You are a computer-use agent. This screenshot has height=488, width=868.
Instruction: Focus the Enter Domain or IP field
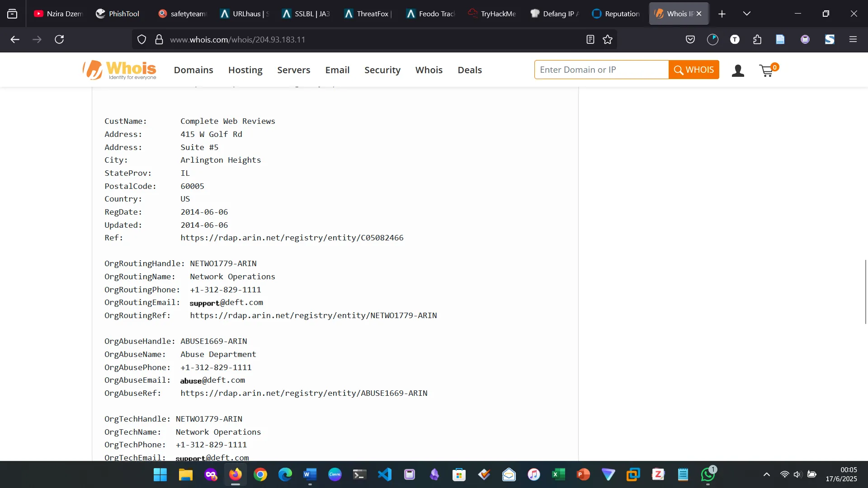tap(601, 70)
